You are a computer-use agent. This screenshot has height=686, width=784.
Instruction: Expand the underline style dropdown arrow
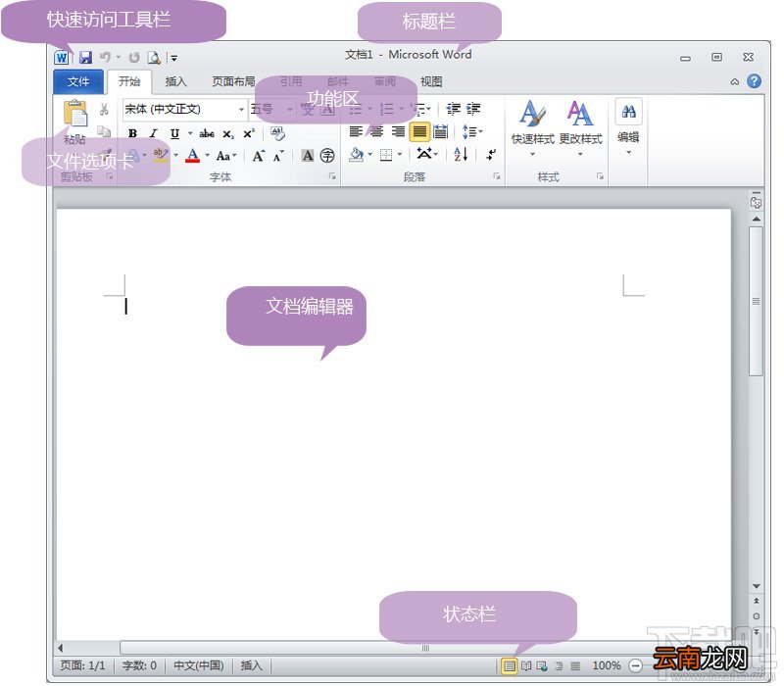pyautogui.click(x=190, y=133)
